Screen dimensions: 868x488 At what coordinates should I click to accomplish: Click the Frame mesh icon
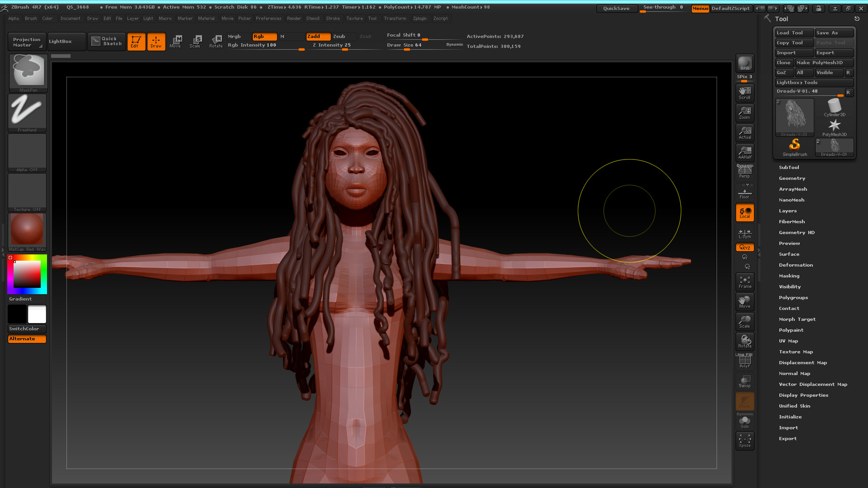pos(745,282)
